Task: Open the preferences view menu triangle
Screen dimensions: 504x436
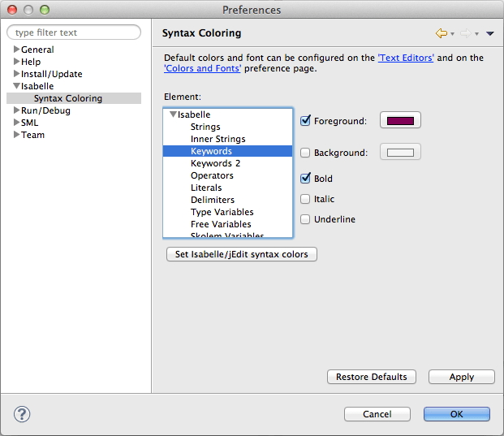Action: 490,33
